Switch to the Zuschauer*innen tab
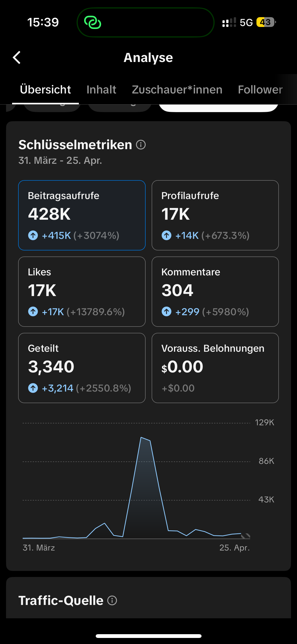 177,90
